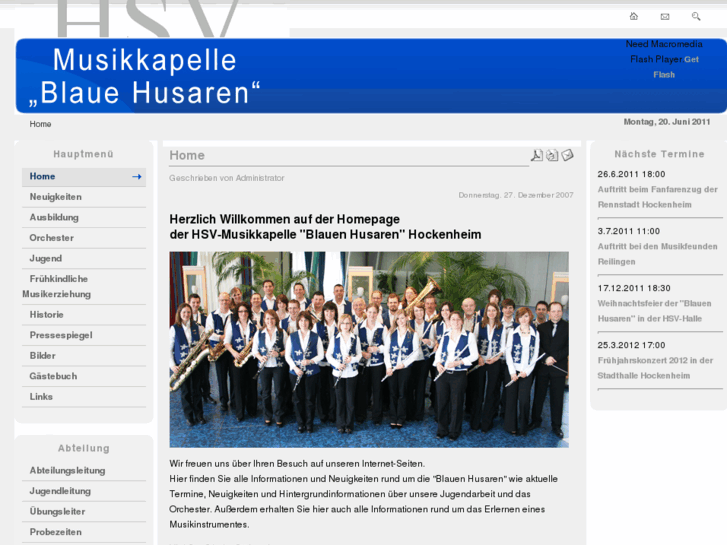Go to Orchester page
The width and height of the screenshot is (727, 545).
pos(84,238)
